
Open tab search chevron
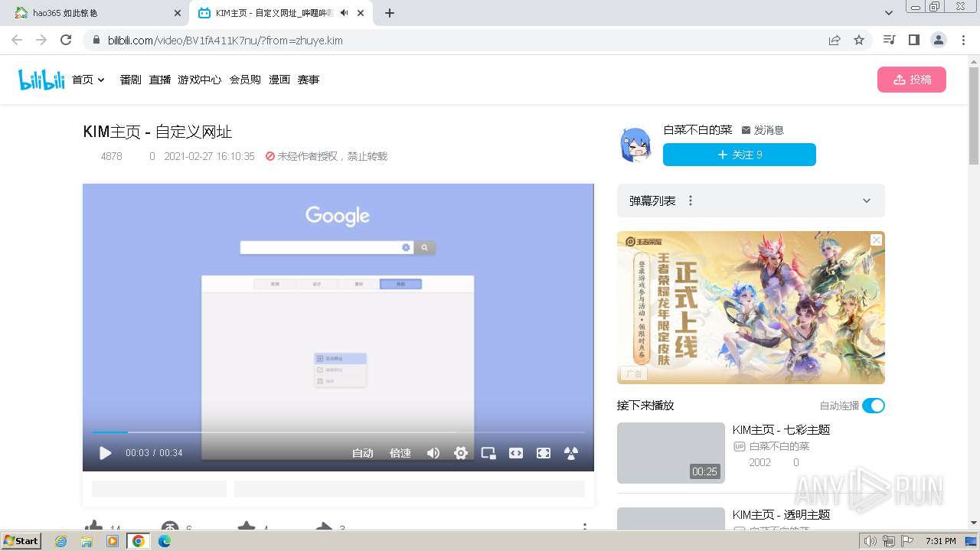(889, 13)
